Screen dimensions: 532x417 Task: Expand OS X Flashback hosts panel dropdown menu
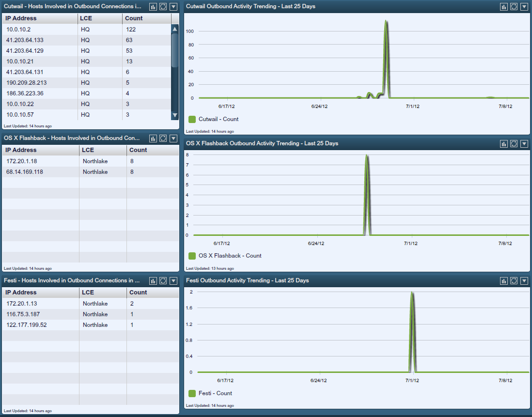point(173,139)
